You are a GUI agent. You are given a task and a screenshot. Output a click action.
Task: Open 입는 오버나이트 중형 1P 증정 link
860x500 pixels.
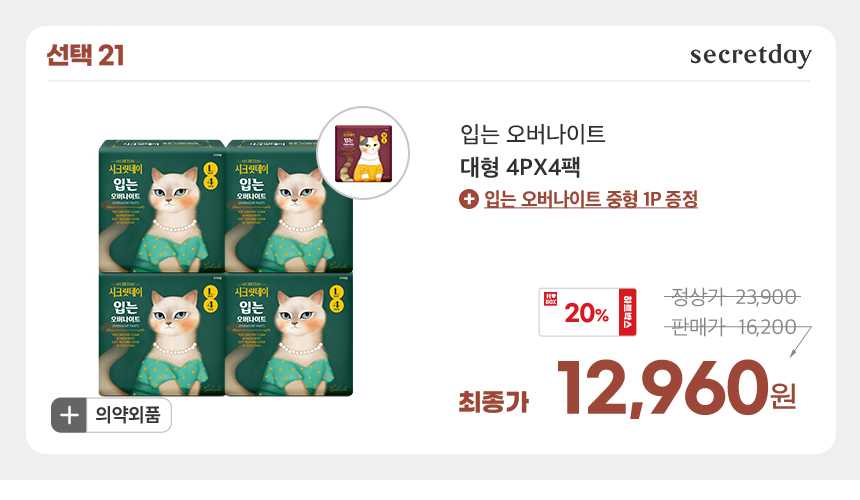click(591, 199)
